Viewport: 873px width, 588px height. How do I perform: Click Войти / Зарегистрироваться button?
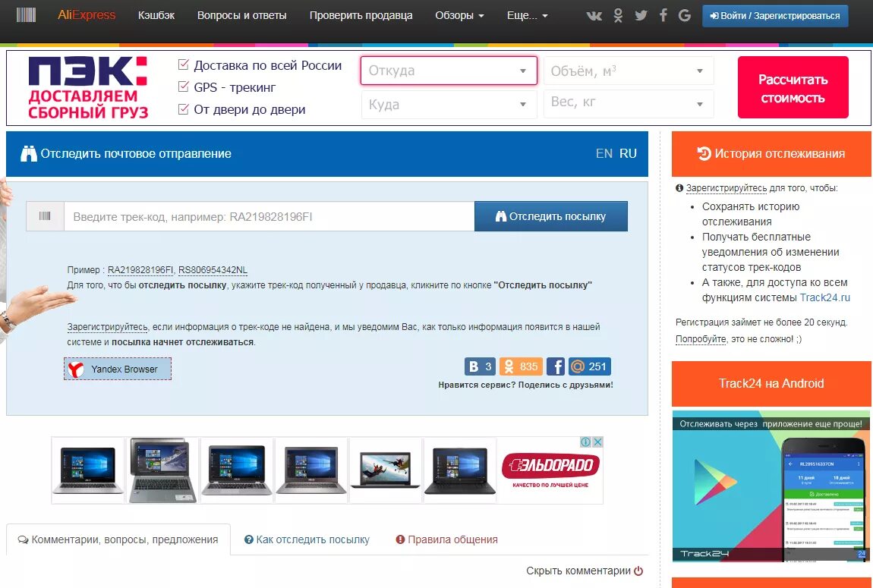tap(775, 16)
